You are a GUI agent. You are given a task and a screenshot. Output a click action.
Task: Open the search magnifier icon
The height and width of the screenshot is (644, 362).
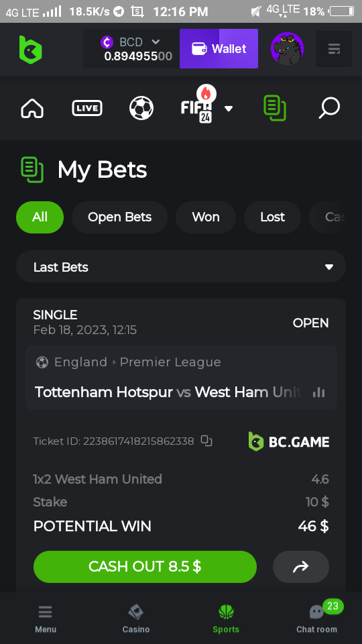click(329, 108)
